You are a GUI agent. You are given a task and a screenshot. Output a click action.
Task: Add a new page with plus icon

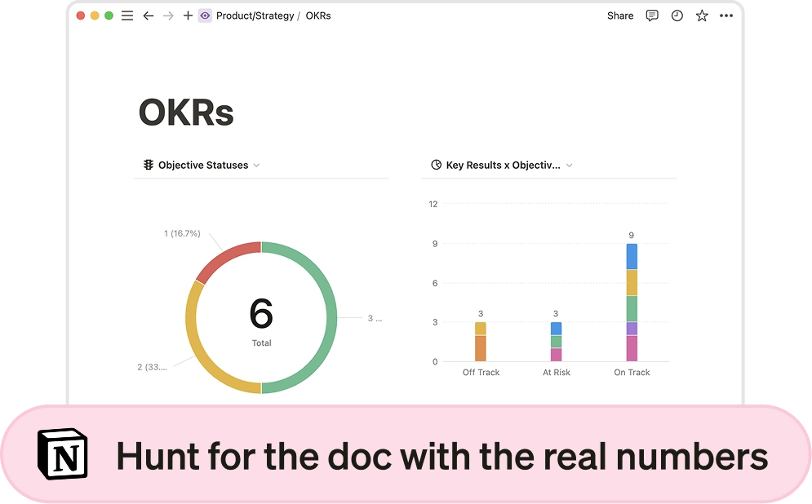[188, 15]
